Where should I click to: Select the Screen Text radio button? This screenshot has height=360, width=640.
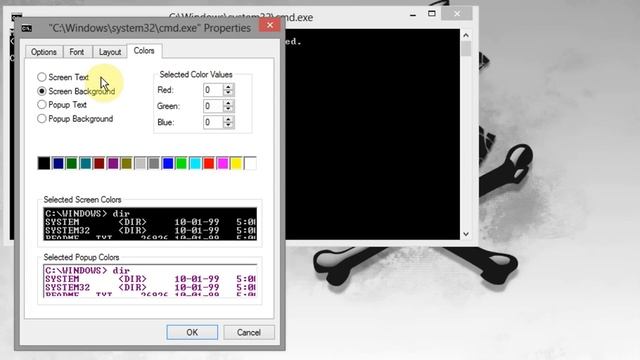tap(42, 77)
